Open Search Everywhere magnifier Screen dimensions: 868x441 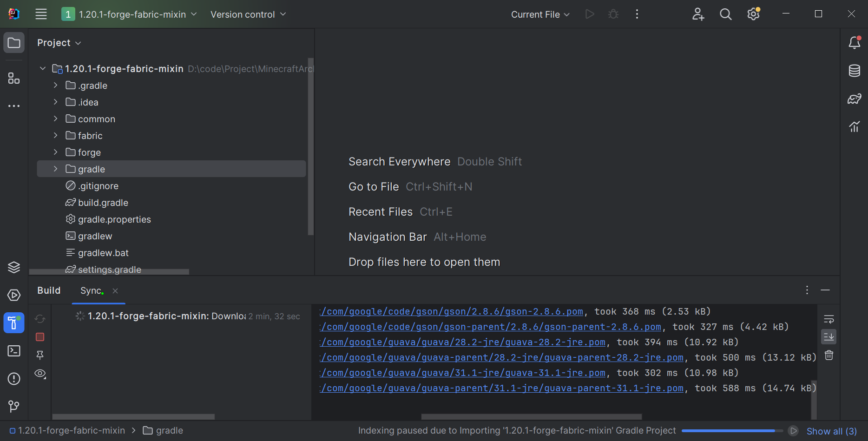coord(725,14)
